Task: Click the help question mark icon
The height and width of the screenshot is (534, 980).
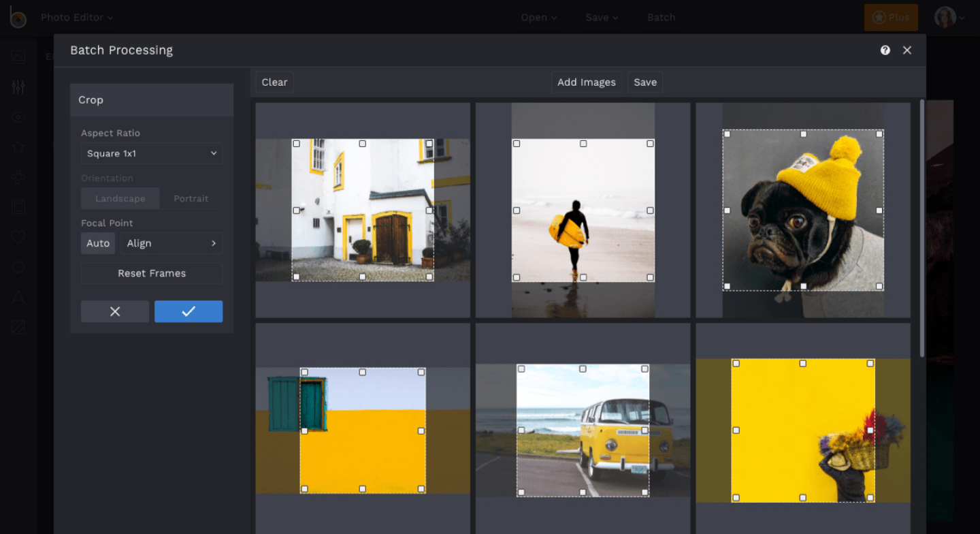Action: (885, 50)
